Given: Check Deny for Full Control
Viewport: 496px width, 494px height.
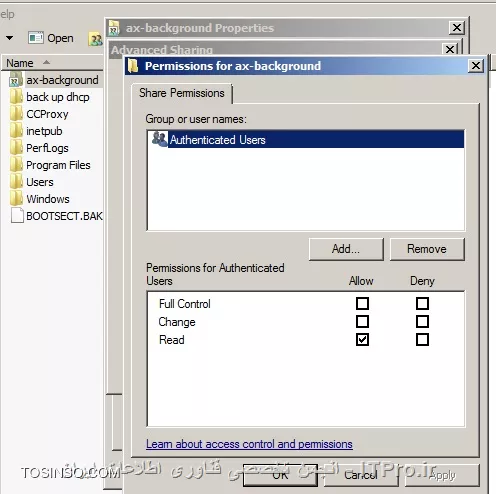Looking at the screenshot, I should click(x=422, y=304).
